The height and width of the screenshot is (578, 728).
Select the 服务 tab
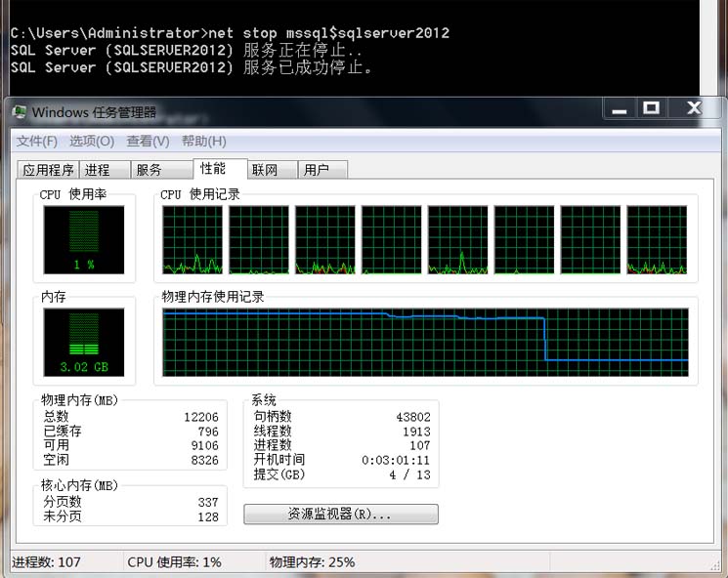tap(149, 170)
